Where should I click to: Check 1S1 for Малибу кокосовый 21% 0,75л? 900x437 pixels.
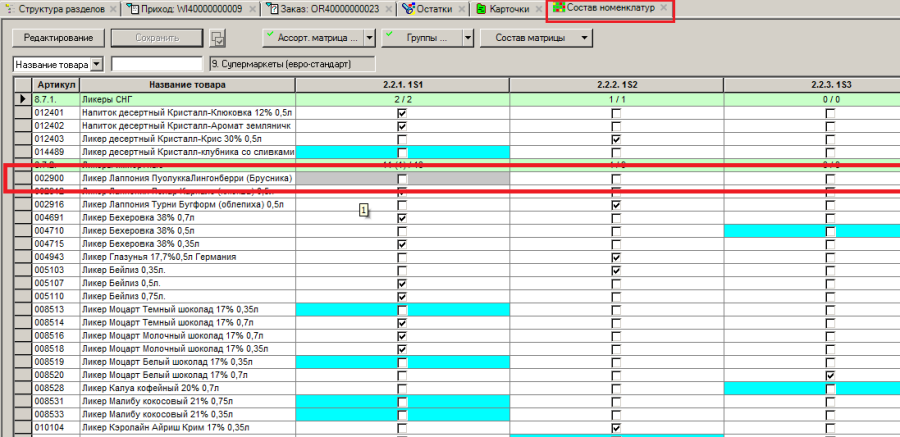(x=402, y=401)
